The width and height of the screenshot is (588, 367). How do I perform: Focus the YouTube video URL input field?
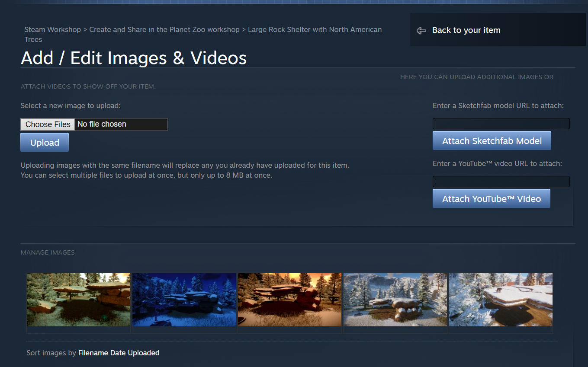pyautogui.click(x=501, y=182)
